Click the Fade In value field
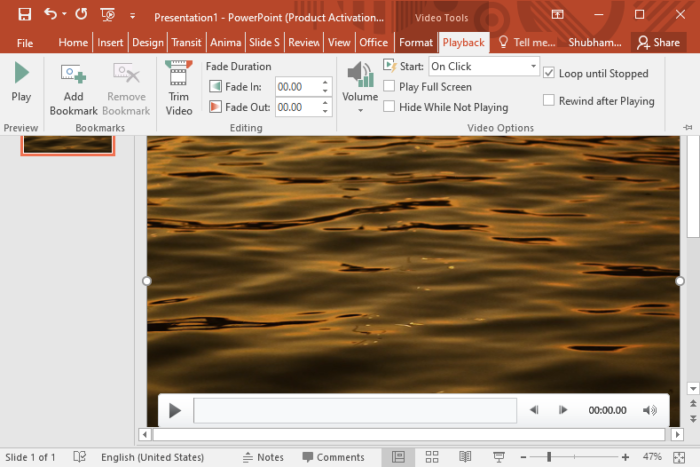Screen dimensions: 700x467 pos(298,87)
